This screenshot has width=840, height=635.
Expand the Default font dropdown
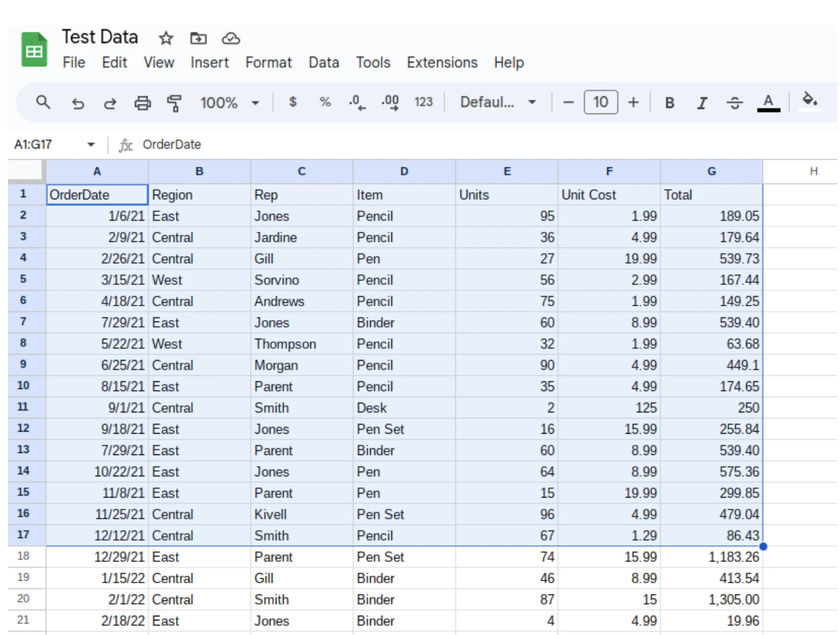pos(498,102)
